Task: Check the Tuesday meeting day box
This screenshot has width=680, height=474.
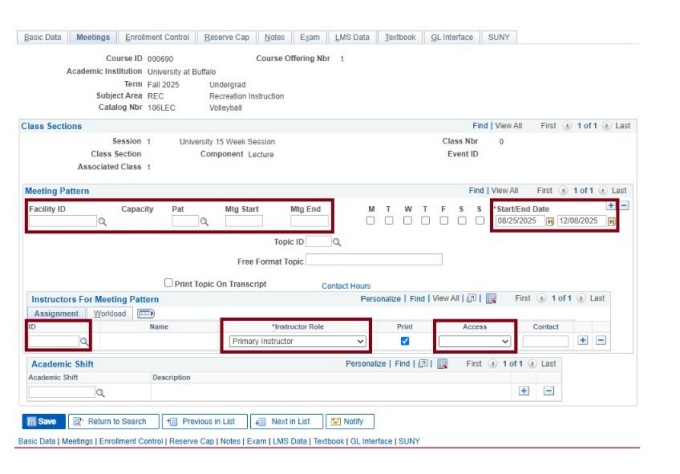Action: click(389, 221)
